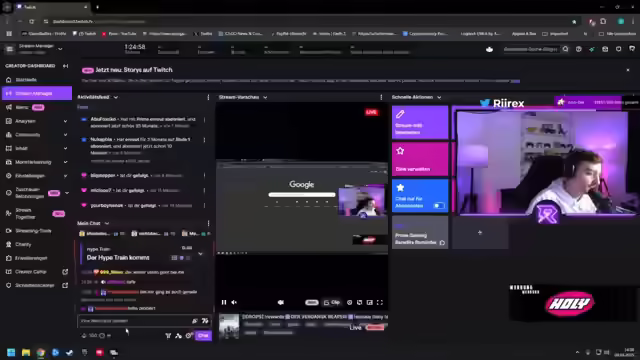Expand the Hype Train panel chevron

coord(200,253)
